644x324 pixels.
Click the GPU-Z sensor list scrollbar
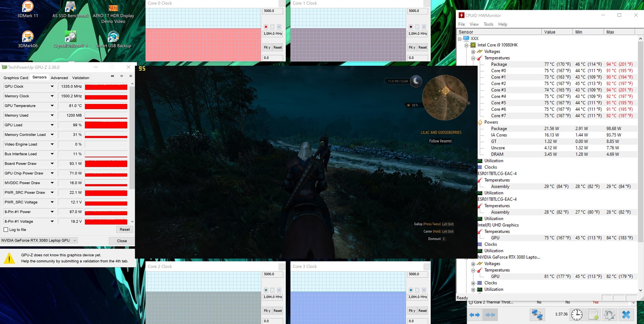[x=132, y=153]
